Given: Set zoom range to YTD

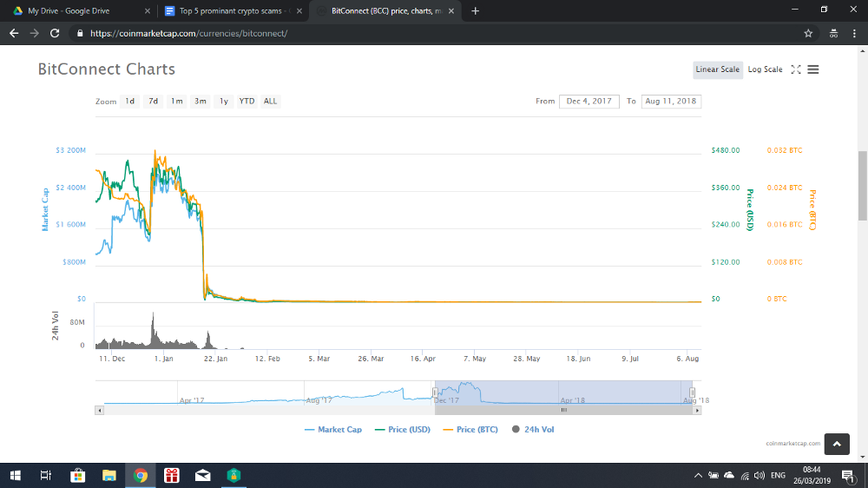Looking at the screenshot, I should pos(247,102).
